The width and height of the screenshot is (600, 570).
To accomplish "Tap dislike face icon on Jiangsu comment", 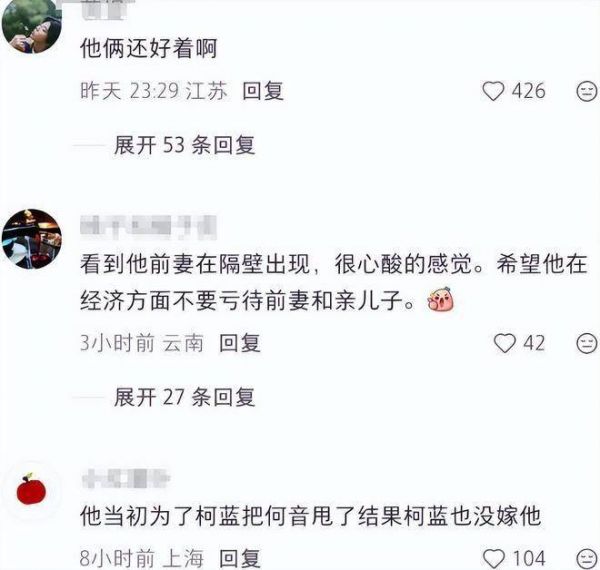I will point(587,91).
